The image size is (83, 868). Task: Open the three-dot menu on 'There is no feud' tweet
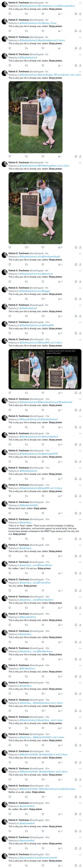80,519
